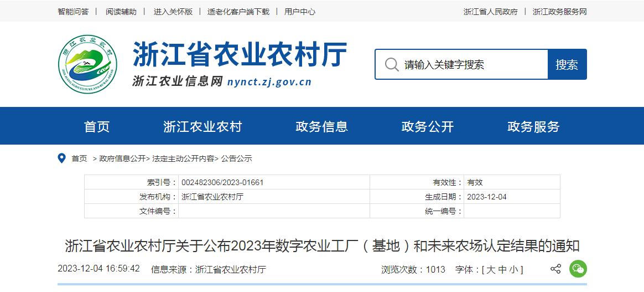Click 公告公示 in the breadcrumb
644x292 pixels.
236,158
